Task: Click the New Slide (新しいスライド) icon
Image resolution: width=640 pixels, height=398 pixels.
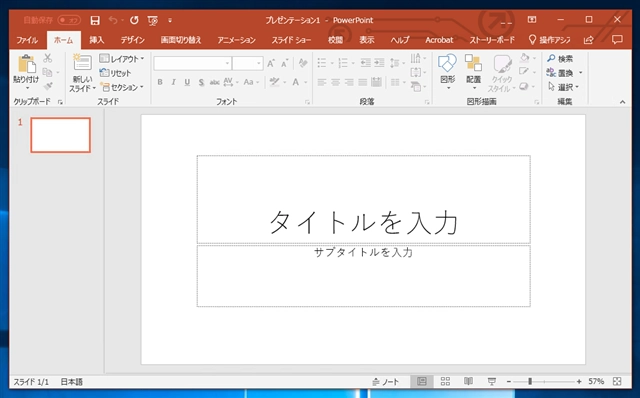Action: point(82,62)
